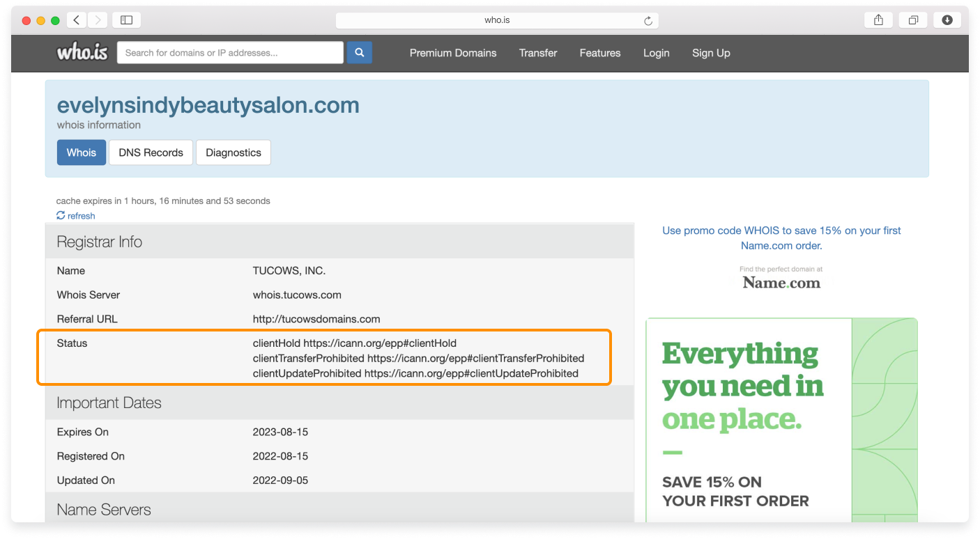Click the Login link
Image resolution: width=980 pixels, height=539 pixels.
pyautogui.click(x=656, y=53)
